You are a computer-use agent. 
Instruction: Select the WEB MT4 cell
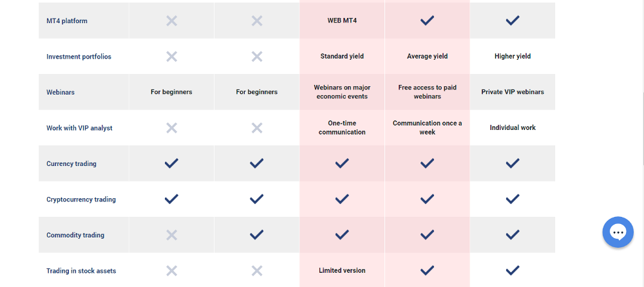pyautogui.click(x=342, y=21)
